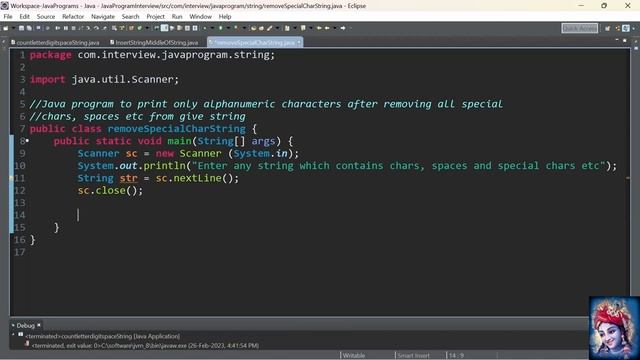
Task: Click 'Smart Insert' in the status bar
Action: click(413, 356)
